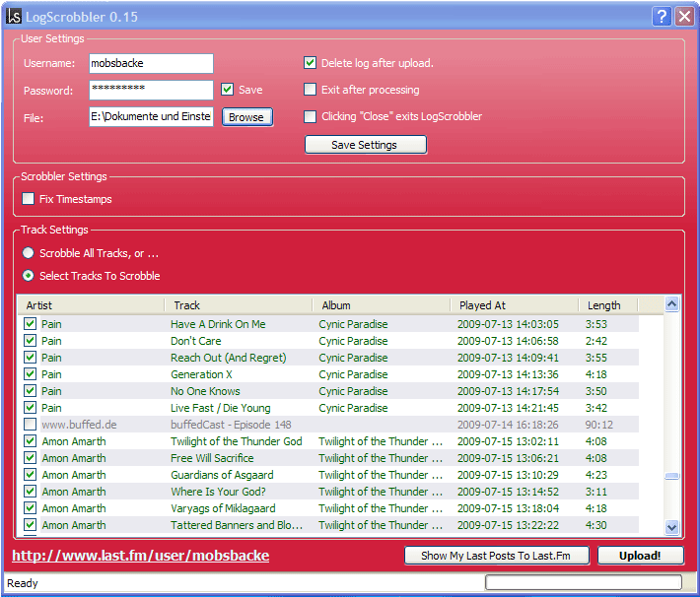Click track list scrollbar up arrow

coord(671,304)
